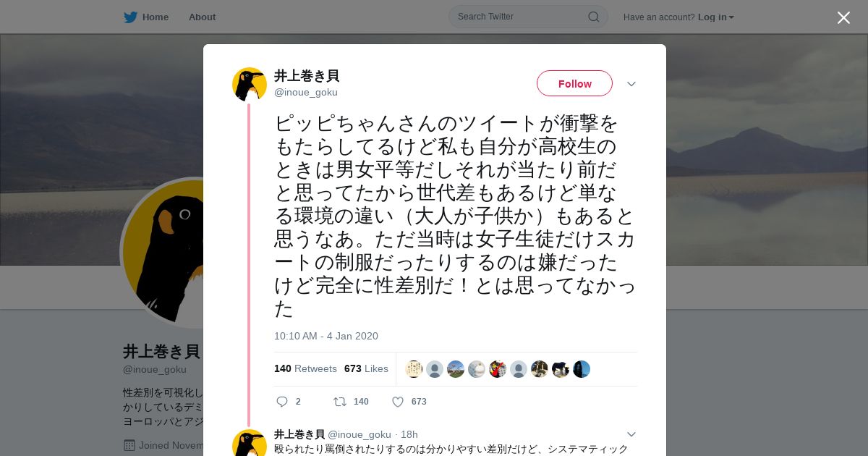Click the penguin avatar on reply tweet
The width and height of the screenshot is (868, 456).
[x=250, y=443]
